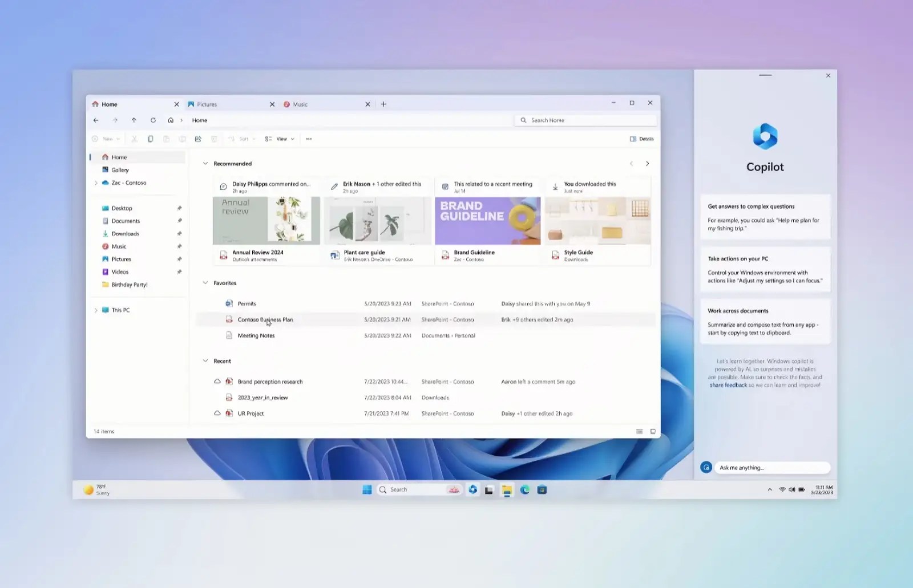Click the New button in the toolbar
Screen dimensions: 913x588
pyautogui.click(x=105, y=139)
